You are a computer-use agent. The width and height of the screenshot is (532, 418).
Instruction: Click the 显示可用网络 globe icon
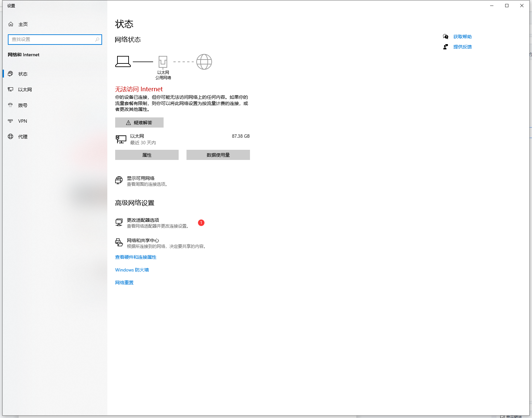tap(119, 181)
